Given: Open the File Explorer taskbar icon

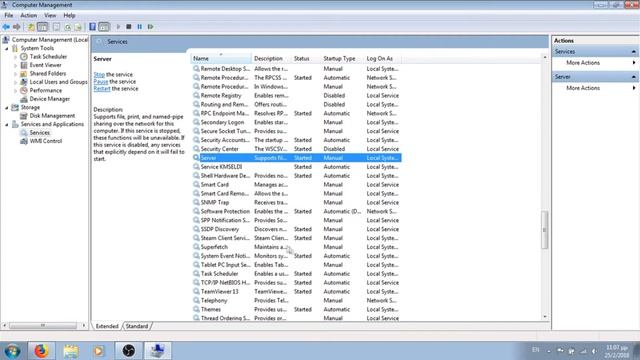Looking at the screenshot, I should tap(71, 351).
